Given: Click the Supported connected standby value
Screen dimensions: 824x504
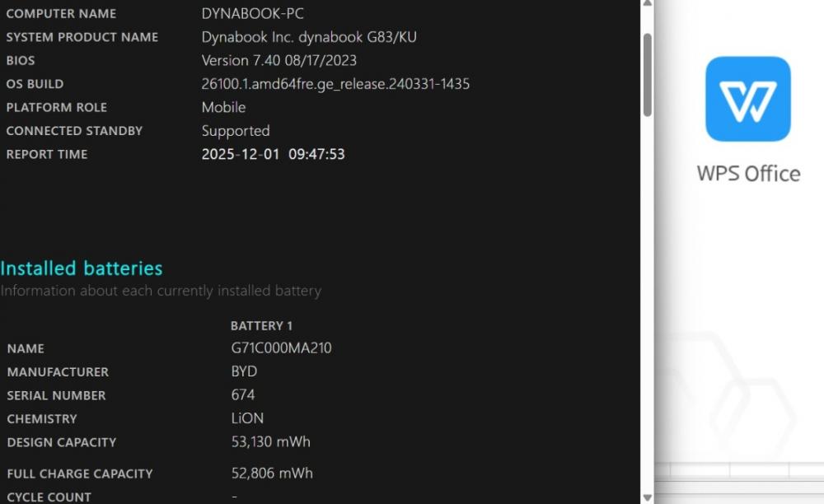Looking at the screenshot, I should pos(236,131).
